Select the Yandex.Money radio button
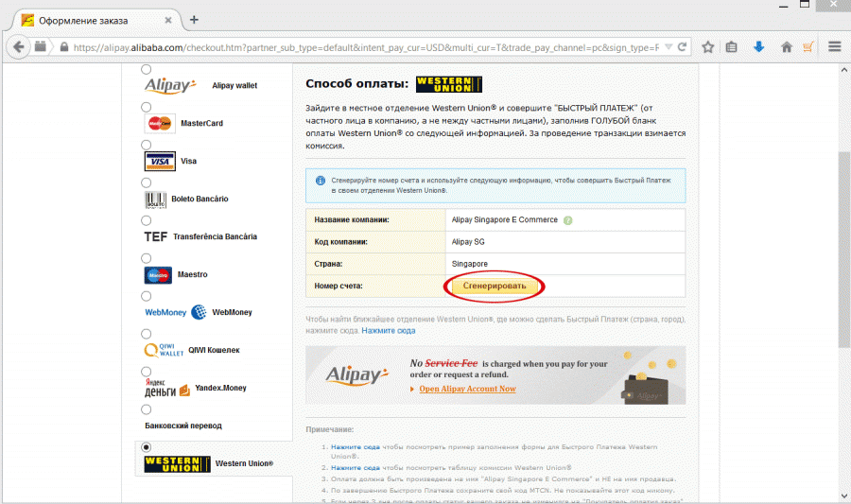Image resolution: width=851 pixels, height=504 pixels. (146, 372)
